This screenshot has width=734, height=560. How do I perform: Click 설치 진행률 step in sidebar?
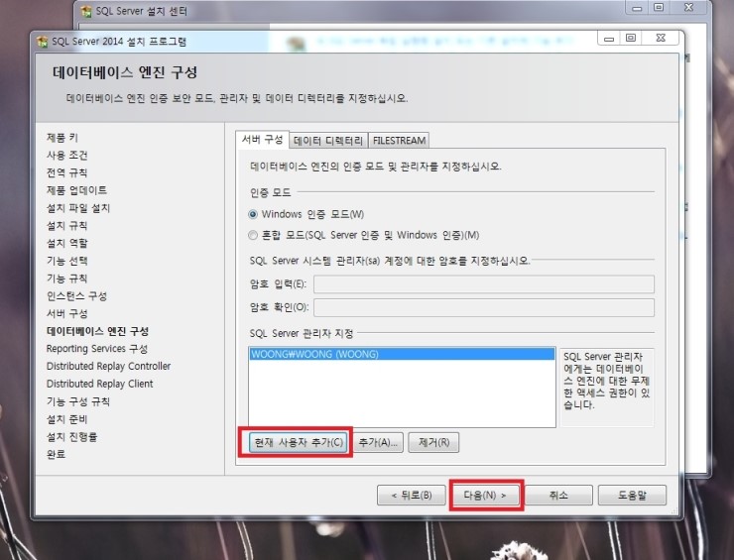71,437
